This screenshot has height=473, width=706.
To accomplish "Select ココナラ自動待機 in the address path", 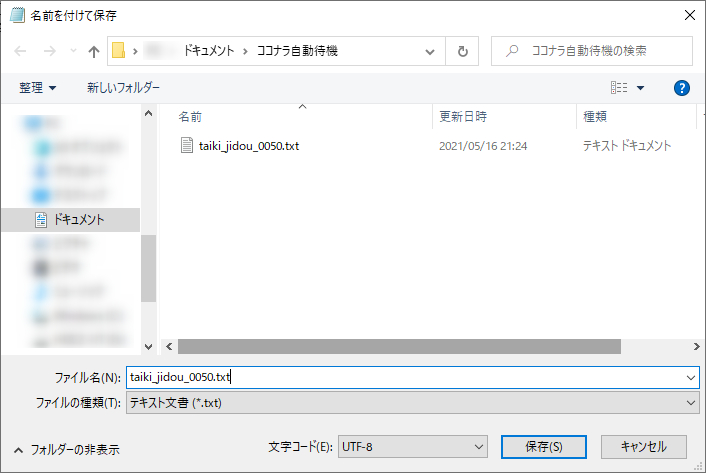I will (297, 51).
